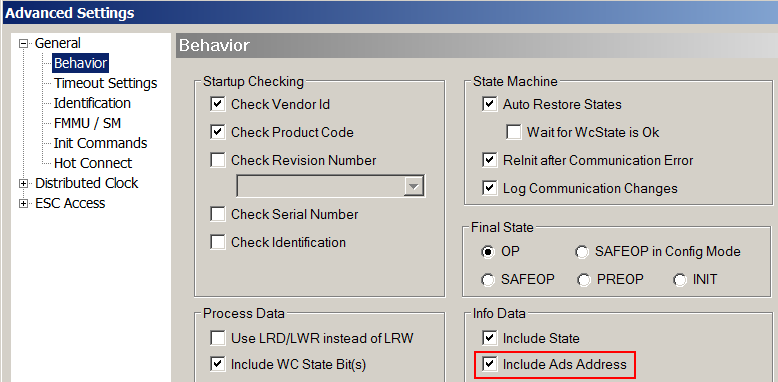Select INIT final state

click(680, 280)
